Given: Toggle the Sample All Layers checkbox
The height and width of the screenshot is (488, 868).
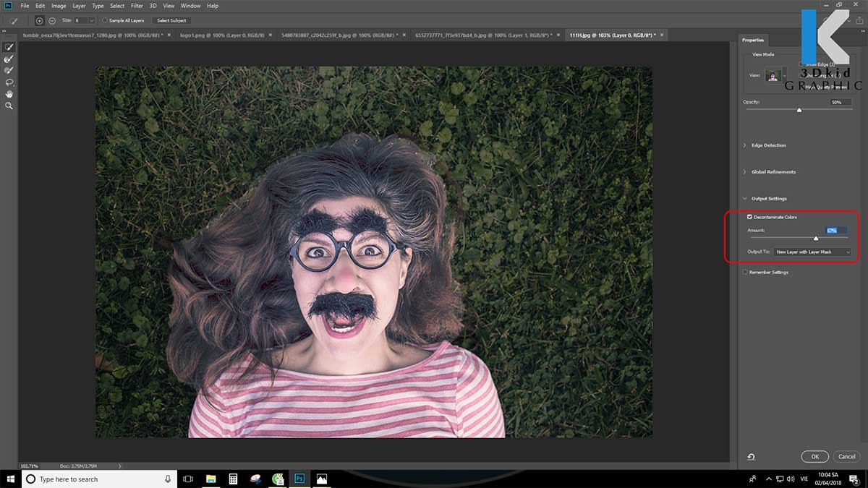Looking at the screenshot, I should tap(105, 20).
